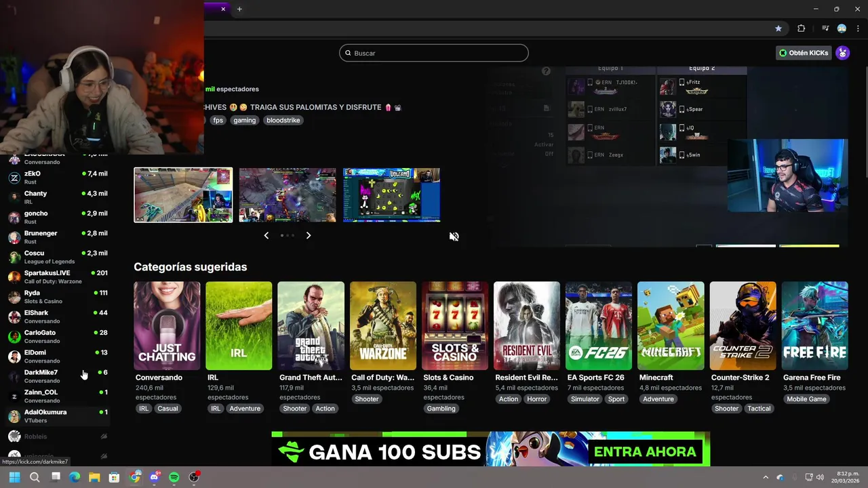
Task: Open Chanty channel in sidebar
Action: click(x=58, y=197)
